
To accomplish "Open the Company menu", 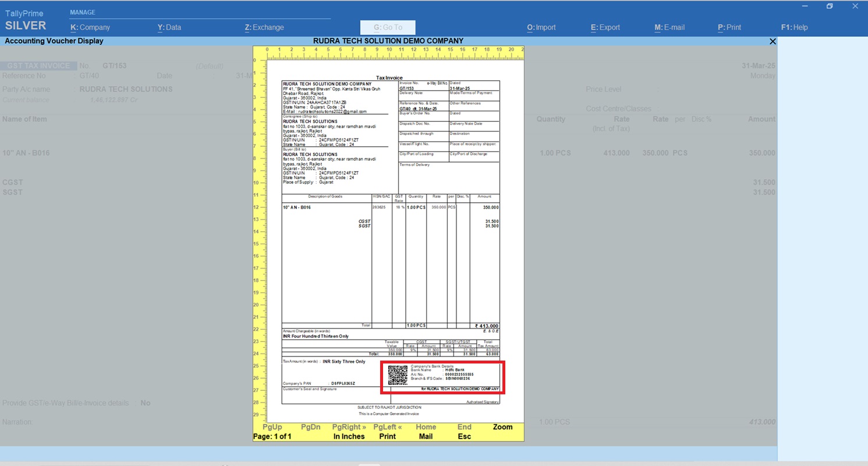I will pos(90,27).
